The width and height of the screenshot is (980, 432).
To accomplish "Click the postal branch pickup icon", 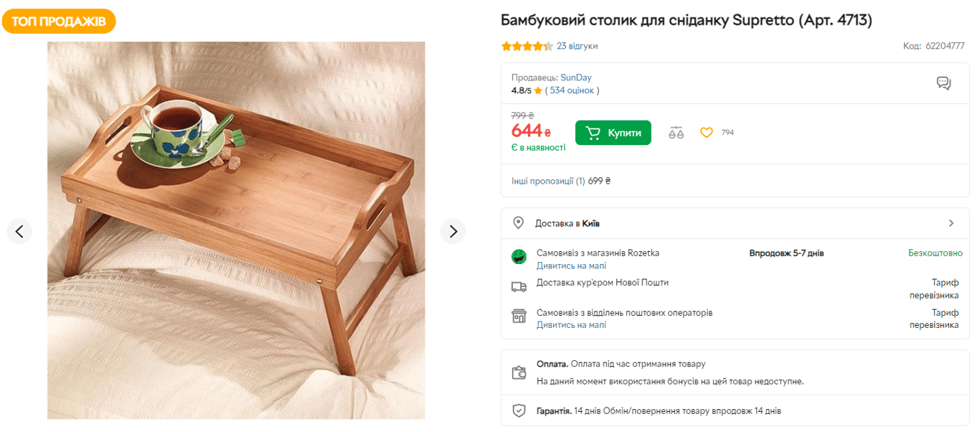I will (x=519, y=316).
